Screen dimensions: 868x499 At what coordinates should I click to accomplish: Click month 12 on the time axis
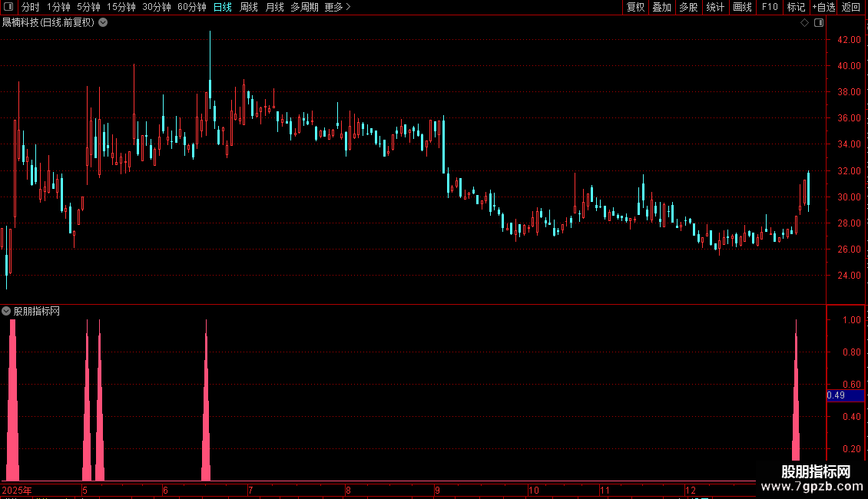tap(690, 490)
